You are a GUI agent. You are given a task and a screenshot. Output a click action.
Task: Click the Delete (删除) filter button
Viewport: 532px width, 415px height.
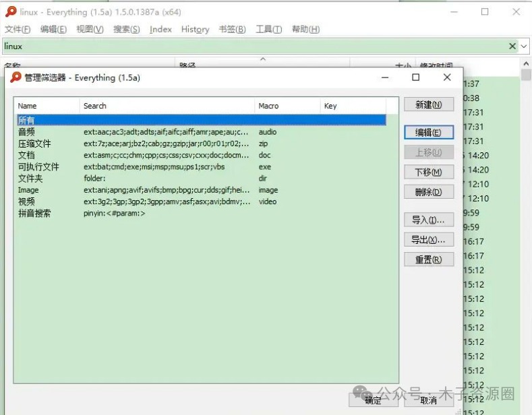[x=429, y=192]
